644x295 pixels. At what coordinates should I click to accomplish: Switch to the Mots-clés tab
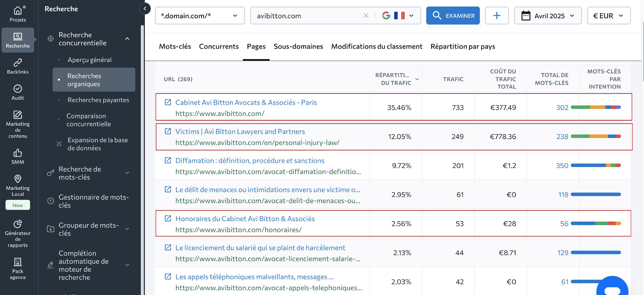click(x=175, y=46)
